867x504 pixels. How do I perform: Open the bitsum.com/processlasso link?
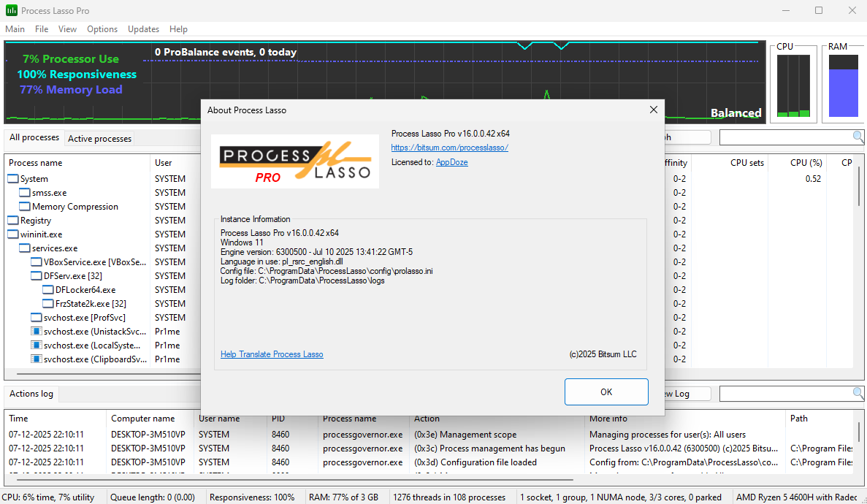tap(449, 148)
